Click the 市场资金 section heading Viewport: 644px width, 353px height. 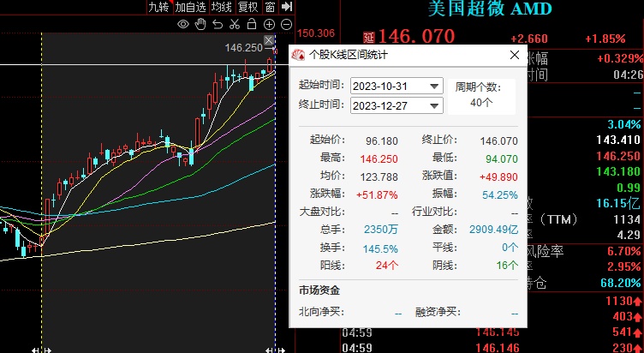319,291
